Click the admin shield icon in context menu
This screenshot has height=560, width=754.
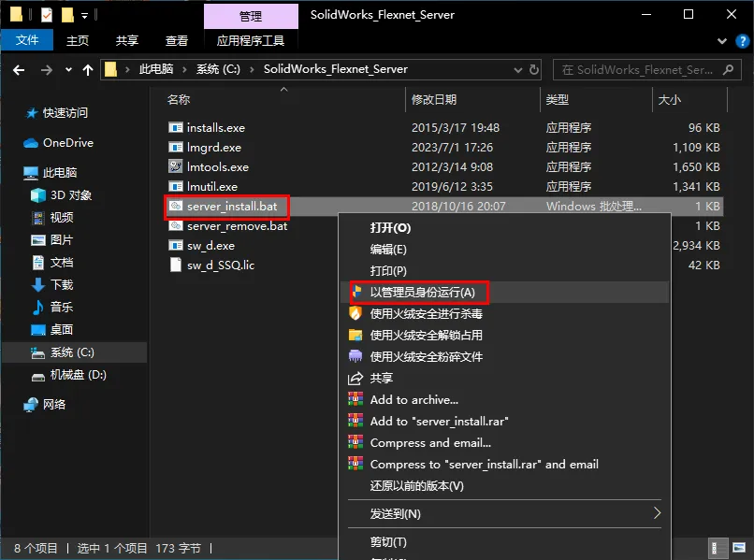tap(356, 292)
